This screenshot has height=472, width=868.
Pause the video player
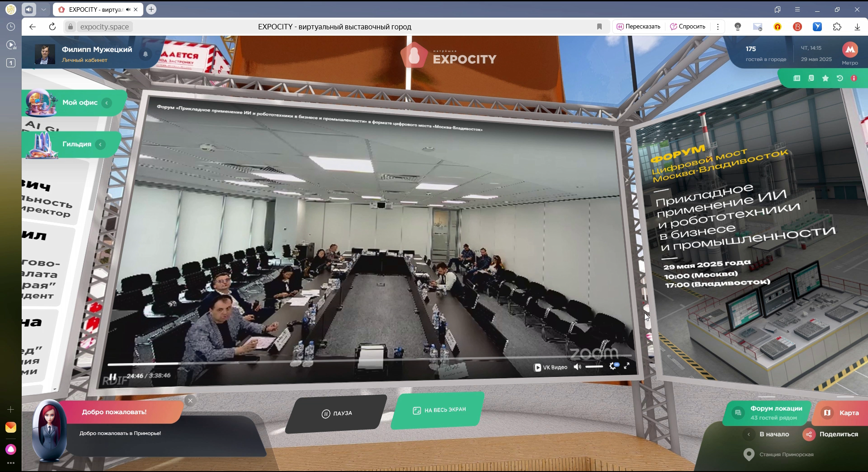coord(113,377)
